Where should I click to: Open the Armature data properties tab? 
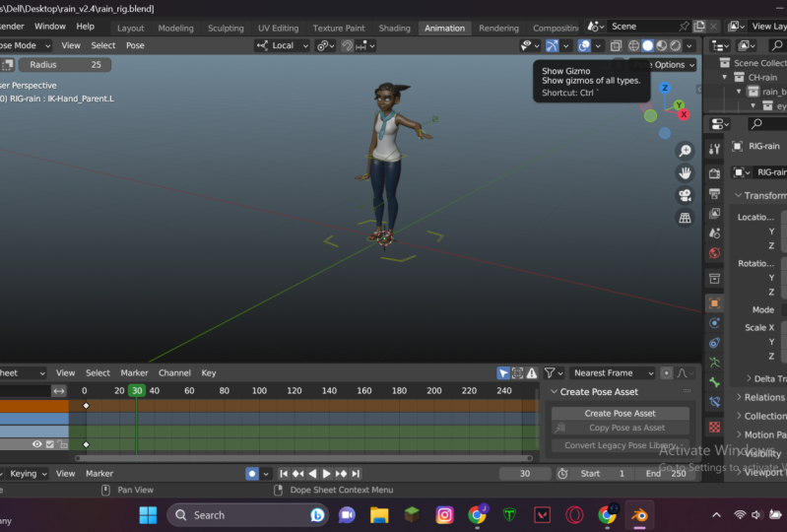point(714,363)
